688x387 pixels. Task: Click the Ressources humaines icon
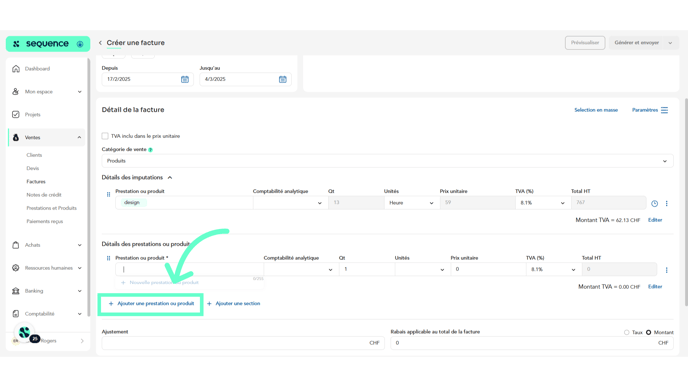16,268
